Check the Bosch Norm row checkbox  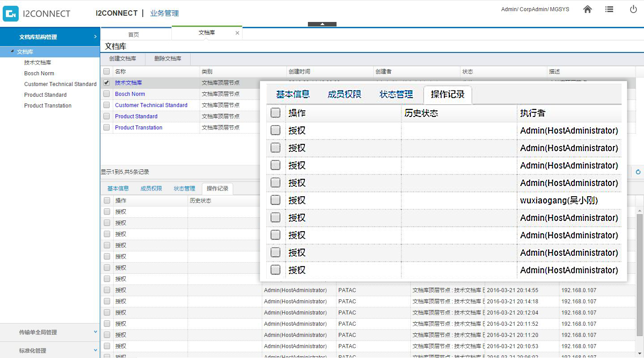[107, 94]
